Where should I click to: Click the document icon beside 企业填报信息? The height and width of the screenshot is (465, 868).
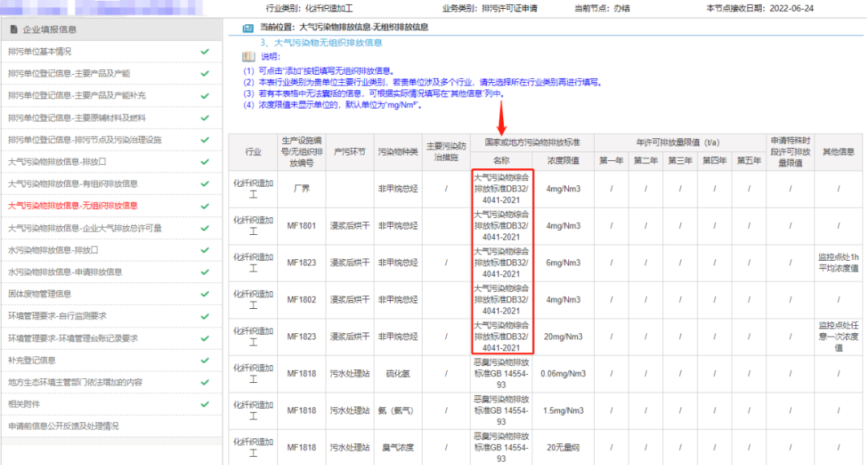(x=13, y=30)
